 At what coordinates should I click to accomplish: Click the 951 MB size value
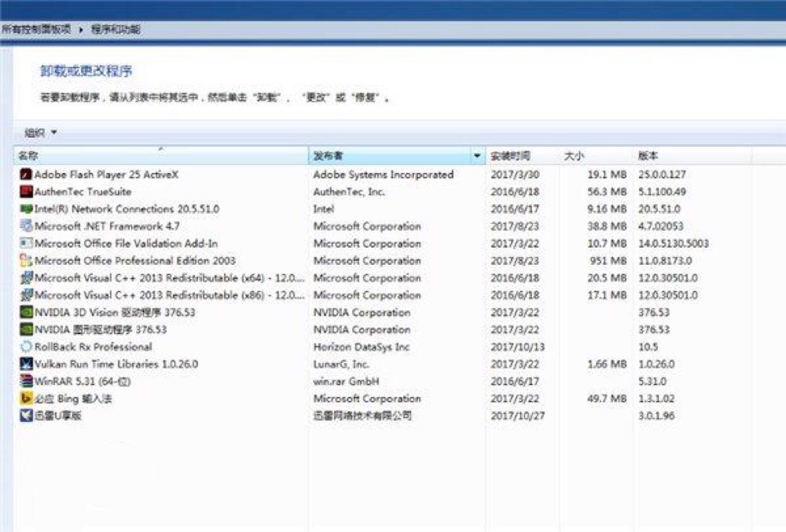tap(608, 260)
